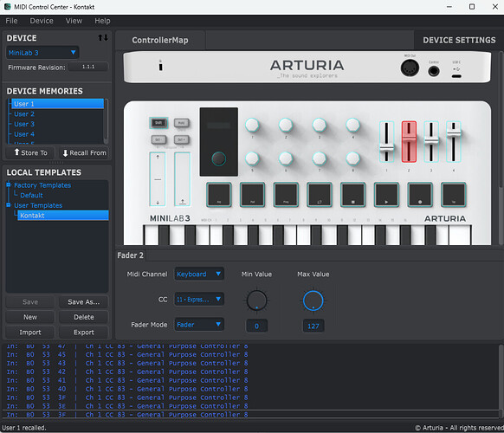Viewport: 504px width, 433px height.
Task: Switch to the Device Settings tab
Action: pos(459,40)
